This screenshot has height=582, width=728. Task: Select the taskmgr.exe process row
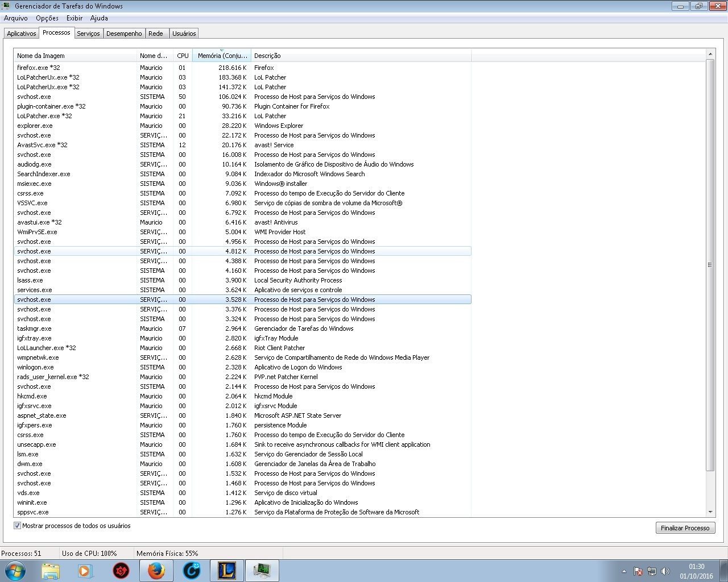pyautogui.click(x=243, y=329)
